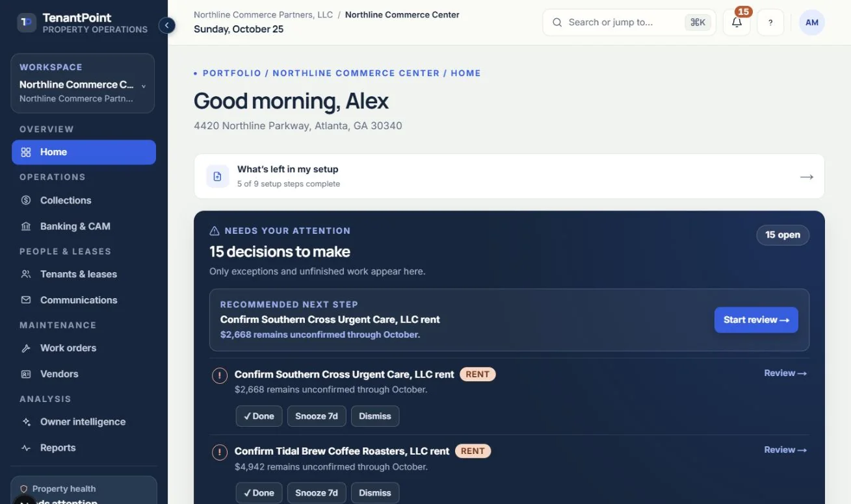Click the search magnifier icon
Image resolution: width=851 pixels, height=504 pixels.
(557, 22)
